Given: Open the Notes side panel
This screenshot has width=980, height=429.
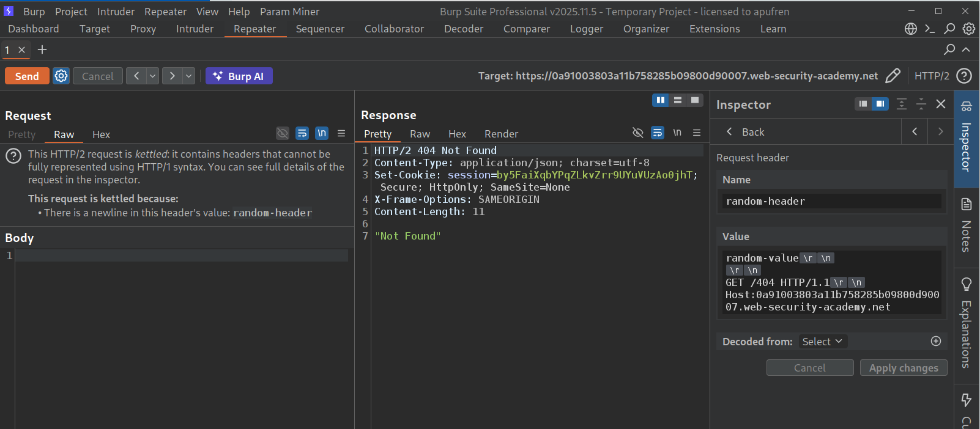Looking at the screenshot, I should point(966,225).
